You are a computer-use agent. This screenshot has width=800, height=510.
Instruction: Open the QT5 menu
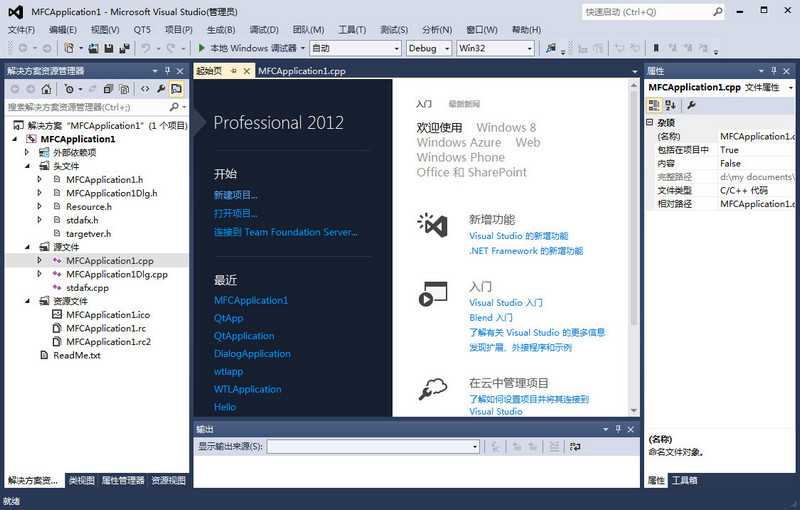142,30
